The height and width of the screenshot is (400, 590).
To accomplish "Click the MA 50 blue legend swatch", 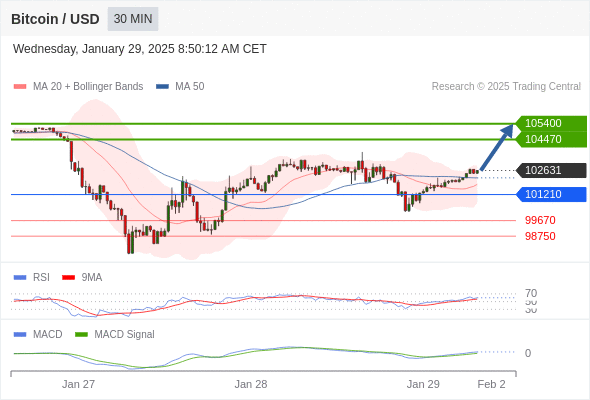I will point(162,87).
